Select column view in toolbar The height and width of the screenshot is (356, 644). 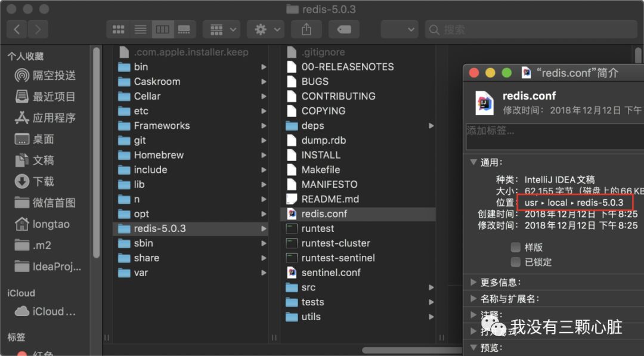[x=162, y=29]
